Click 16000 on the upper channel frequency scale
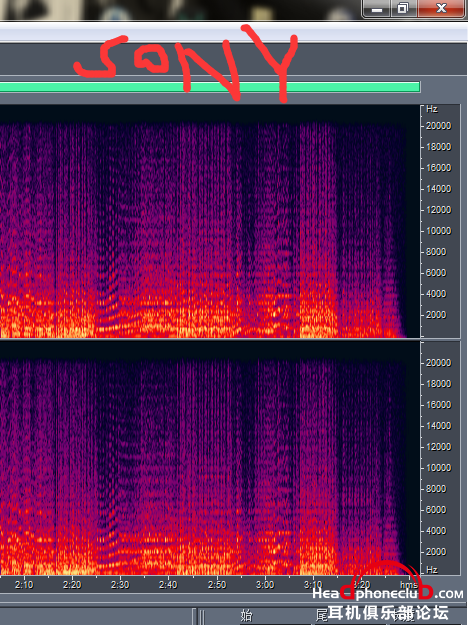Viewport: 468px width, 625px height. click(x=439, y=168)
